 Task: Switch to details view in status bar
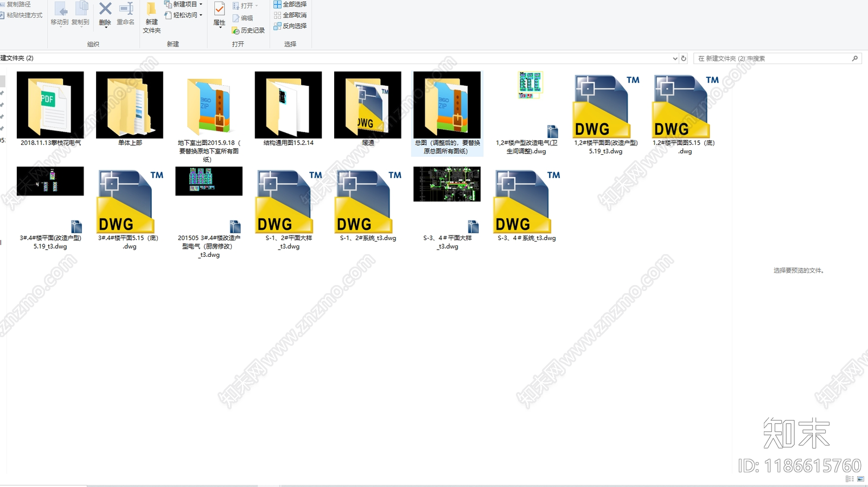tap(850, 479)
